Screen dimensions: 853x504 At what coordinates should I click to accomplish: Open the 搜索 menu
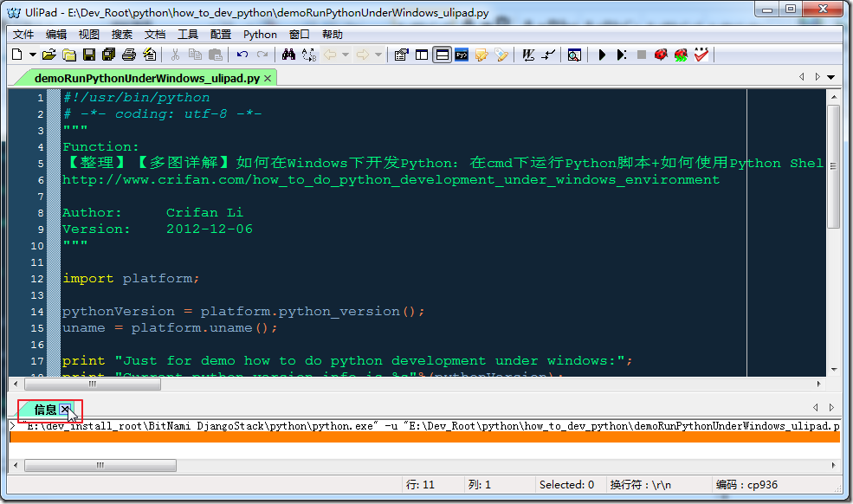122,35
